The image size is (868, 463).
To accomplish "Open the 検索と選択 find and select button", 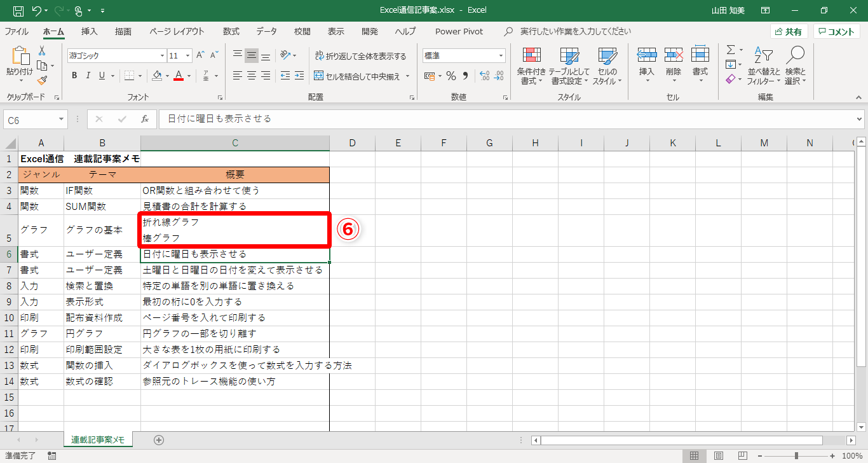I will (795, 66).
